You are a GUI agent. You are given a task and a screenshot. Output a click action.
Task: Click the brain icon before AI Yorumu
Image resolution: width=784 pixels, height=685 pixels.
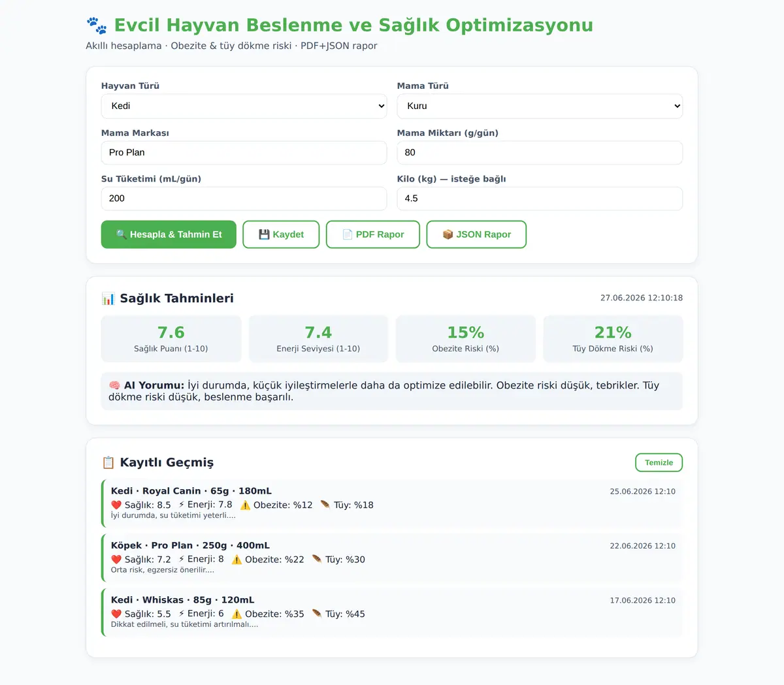pyautogui.click(x=114, y=385)
